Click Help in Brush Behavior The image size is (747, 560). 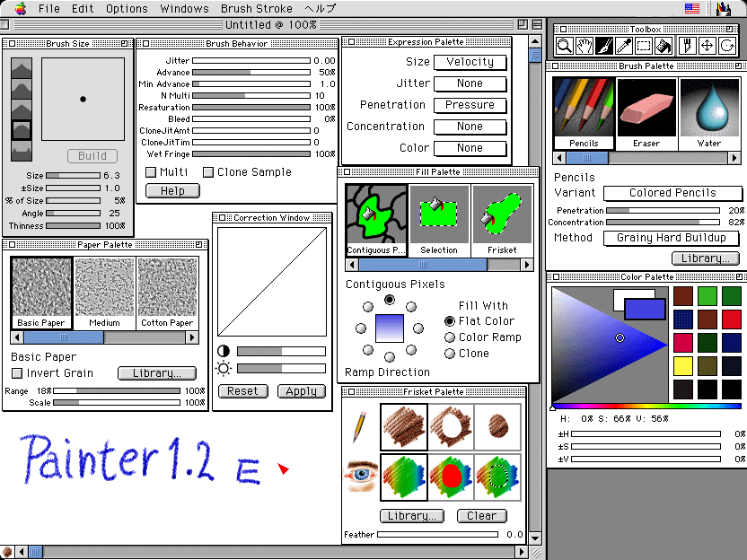[172, 191]
